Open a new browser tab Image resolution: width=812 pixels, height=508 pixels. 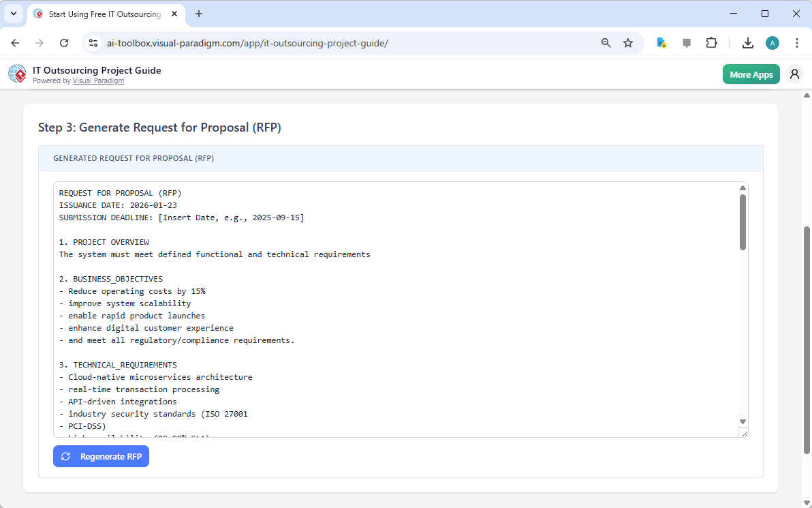[x=198, y=14]
